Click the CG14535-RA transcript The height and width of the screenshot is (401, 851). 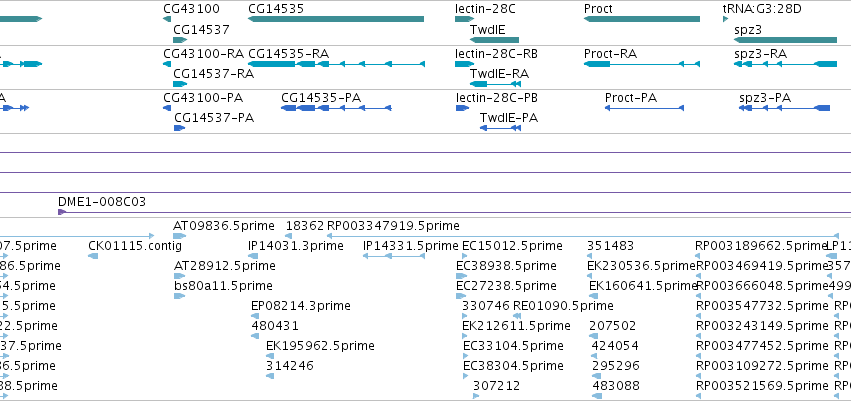(336, 64)
